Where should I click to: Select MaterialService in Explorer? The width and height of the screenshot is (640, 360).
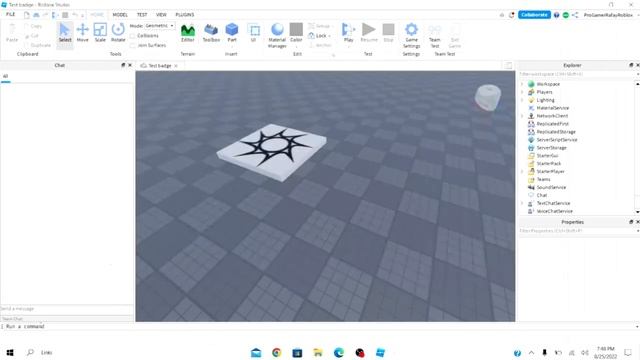coord(552,108)
